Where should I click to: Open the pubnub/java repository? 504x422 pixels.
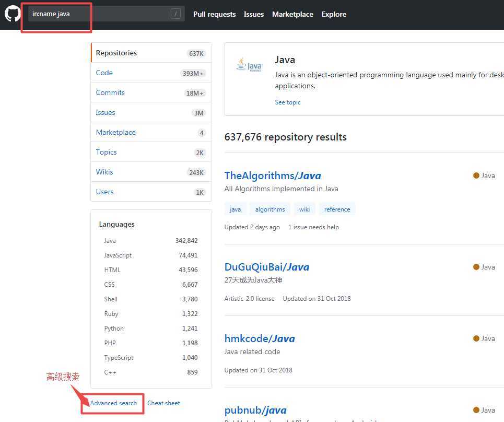point(255,410)
